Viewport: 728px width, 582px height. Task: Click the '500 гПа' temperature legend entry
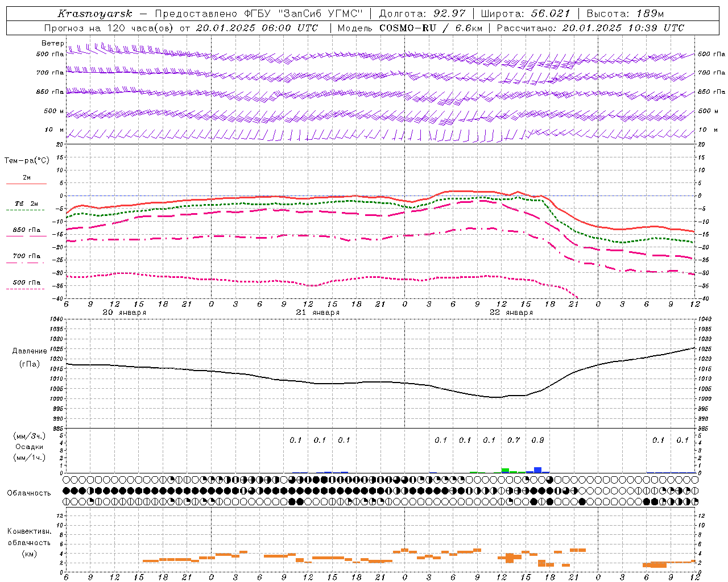(x=27, y=282)
